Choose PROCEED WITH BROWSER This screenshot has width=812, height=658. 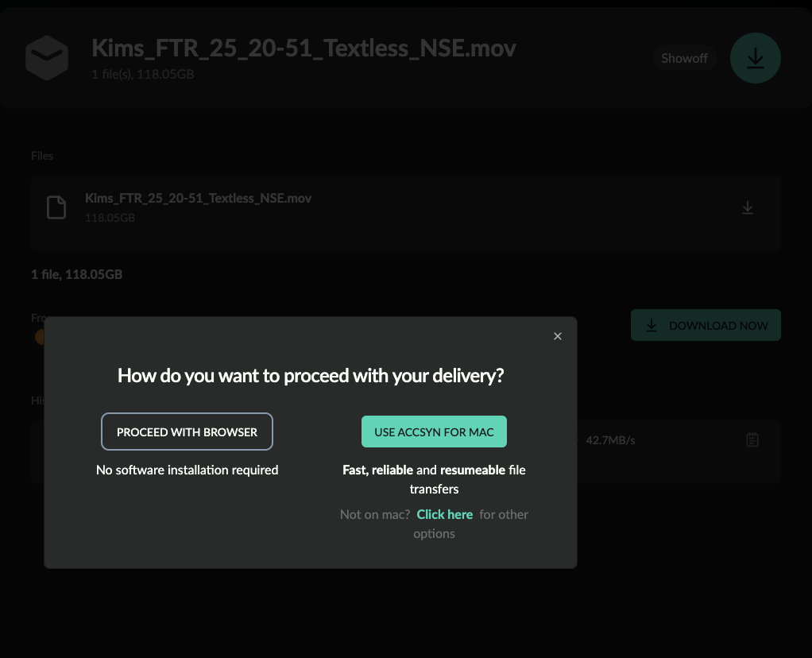[187, 432]
